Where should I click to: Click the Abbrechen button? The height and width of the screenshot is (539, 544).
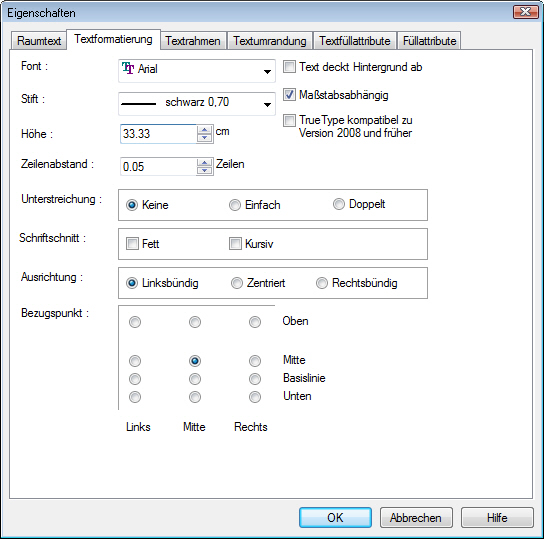[x=416, y=517]
